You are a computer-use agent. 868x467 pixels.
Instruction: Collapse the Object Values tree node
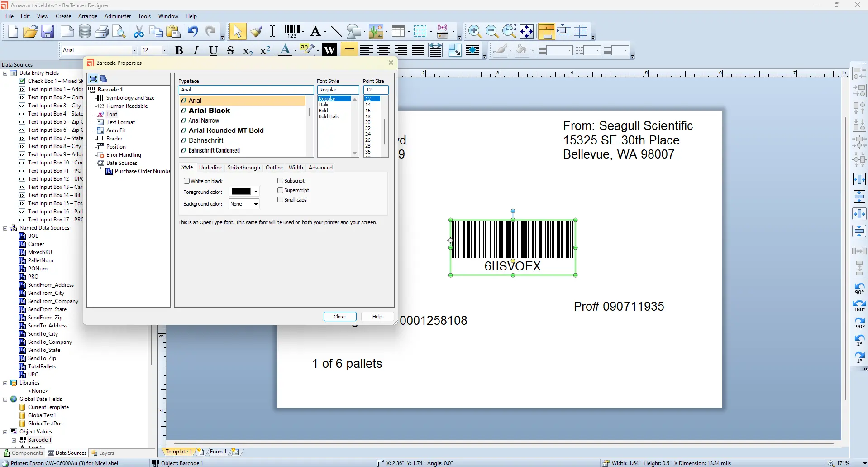[x=5, y=432]
